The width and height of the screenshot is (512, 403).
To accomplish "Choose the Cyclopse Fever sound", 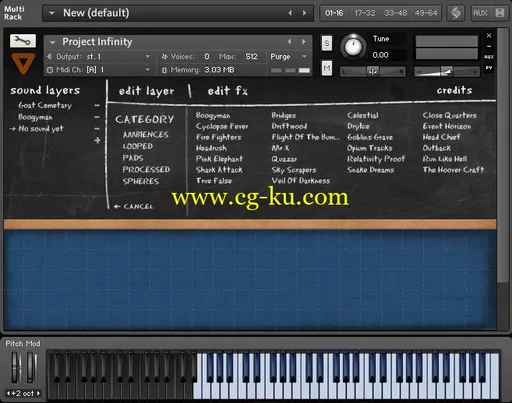I will [222, 127].
